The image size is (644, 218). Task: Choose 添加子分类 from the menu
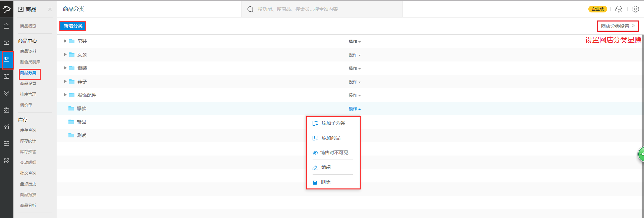click(x=333, y=123)
